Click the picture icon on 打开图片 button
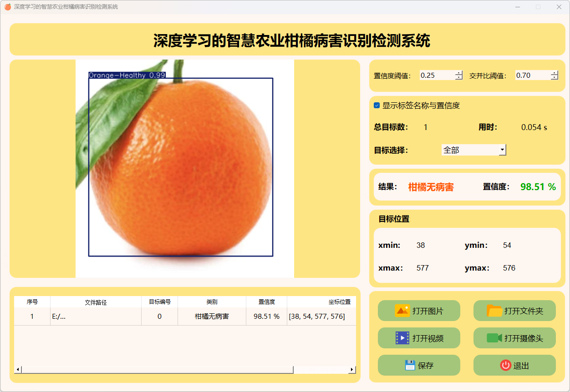This screenshot has width=570, height=392. click(x=402, y=311)
